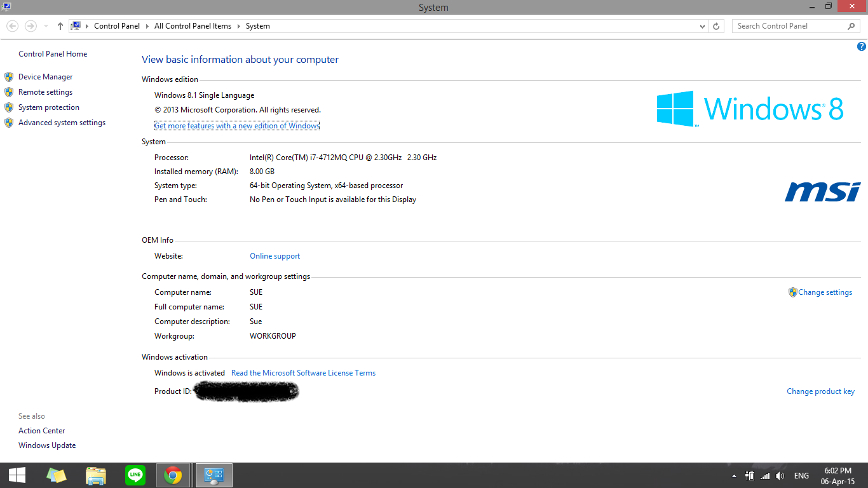Viewport: 868px width, 488px height.
Task: Open Sticky Notes taskbar icon
Action: pyautogui.click(x=57, y=475)
